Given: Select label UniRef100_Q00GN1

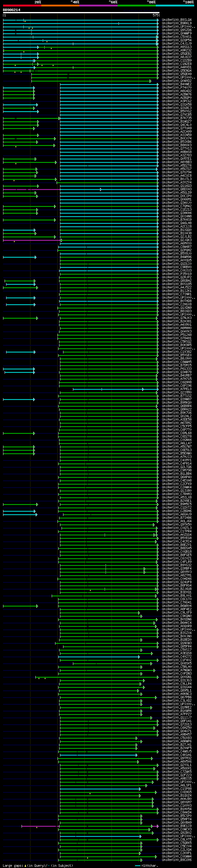Looking at the screenshot, I should (177, 677).
